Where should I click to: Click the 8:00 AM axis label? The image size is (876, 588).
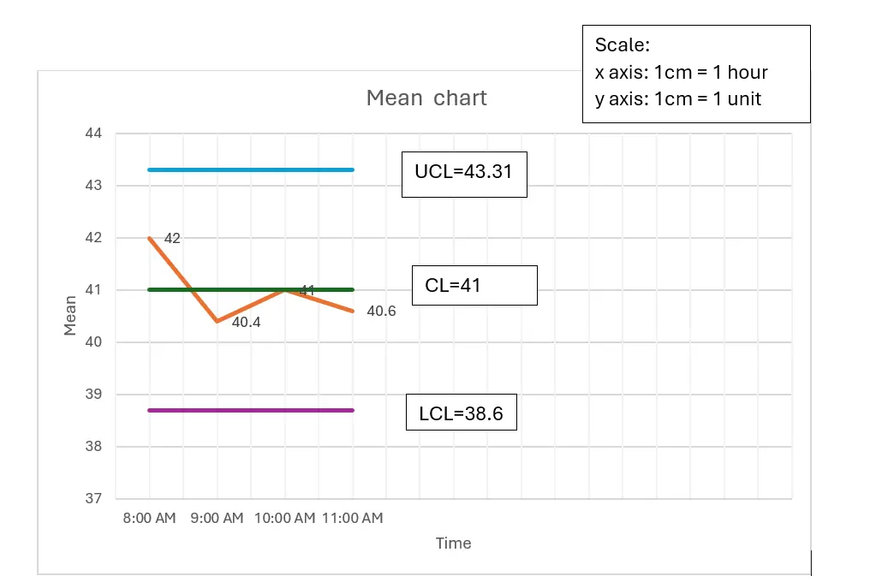coord(150,518)
